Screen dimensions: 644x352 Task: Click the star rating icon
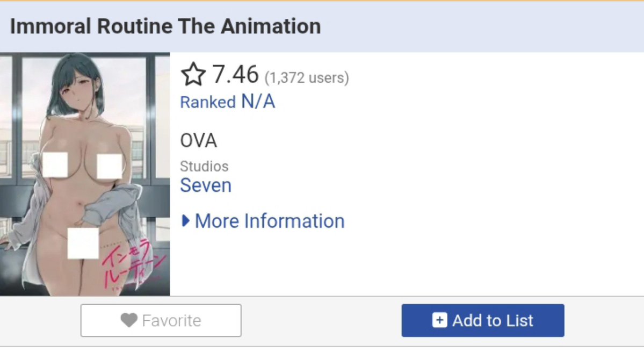coord(193,74)
